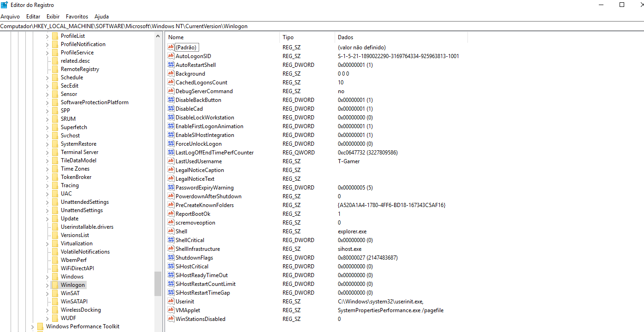Click the Userinit string value icon

[171, 301]
